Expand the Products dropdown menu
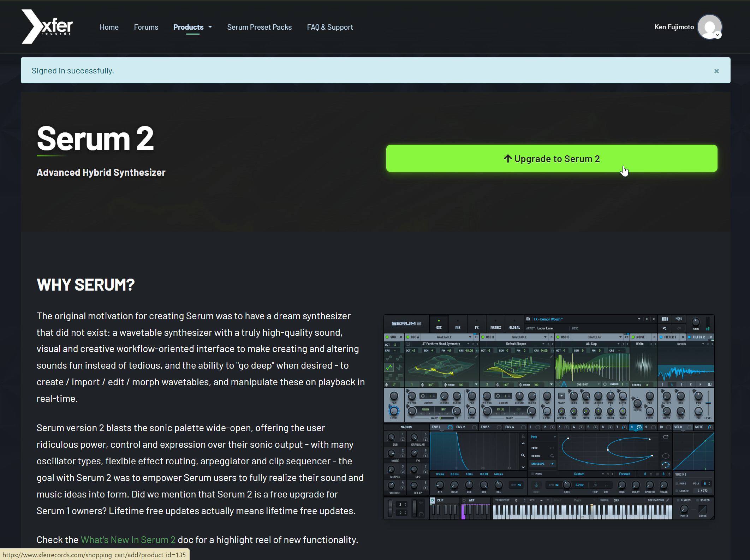 [193, 27]
